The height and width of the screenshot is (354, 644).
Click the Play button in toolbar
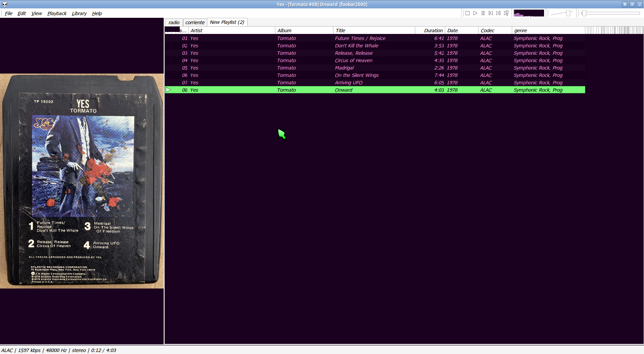tap(475, 13)
